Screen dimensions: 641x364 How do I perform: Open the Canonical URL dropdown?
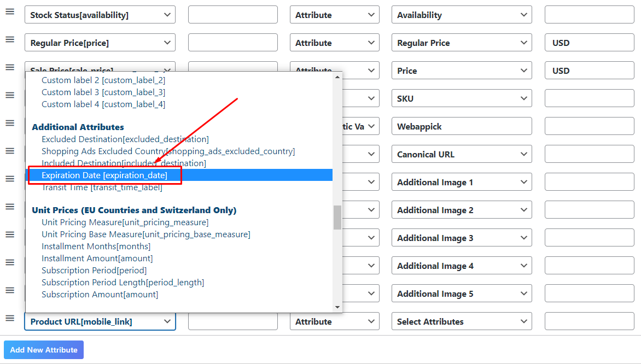(x=461, y=154)
